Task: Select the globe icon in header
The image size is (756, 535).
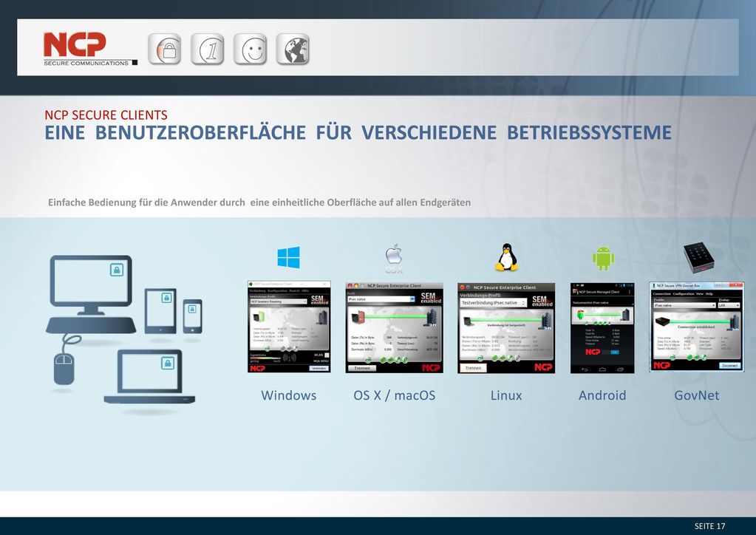Action: (293, 50)
